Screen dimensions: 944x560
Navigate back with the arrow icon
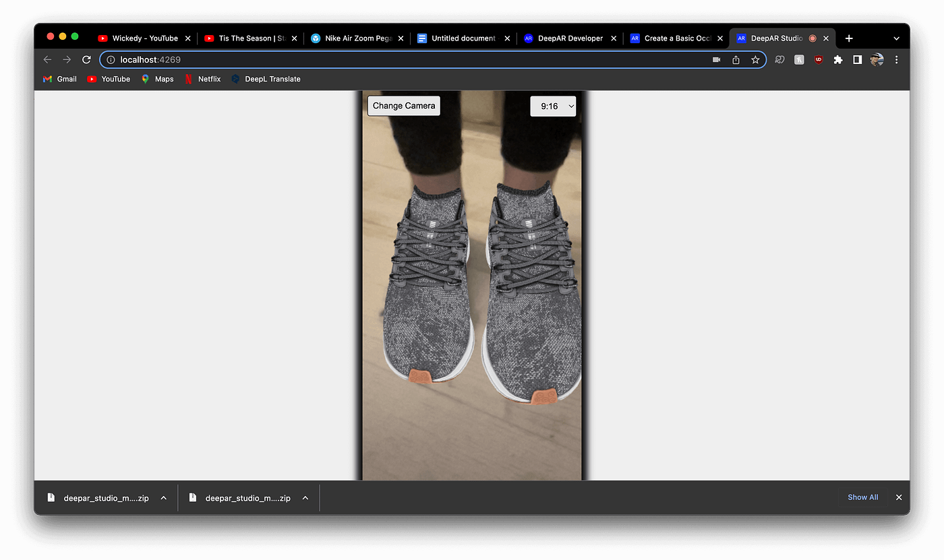47,59
